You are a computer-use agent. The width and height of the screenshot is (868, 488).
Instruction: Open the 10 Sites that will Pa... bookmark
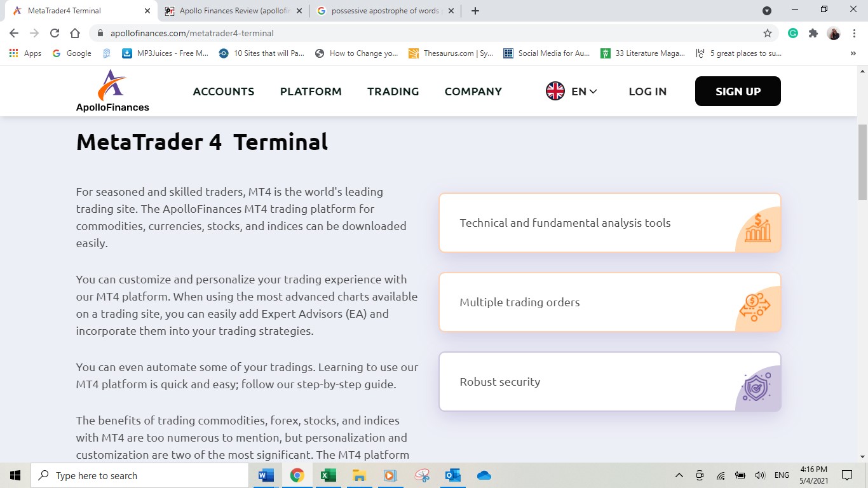click(x=262, y=53)
